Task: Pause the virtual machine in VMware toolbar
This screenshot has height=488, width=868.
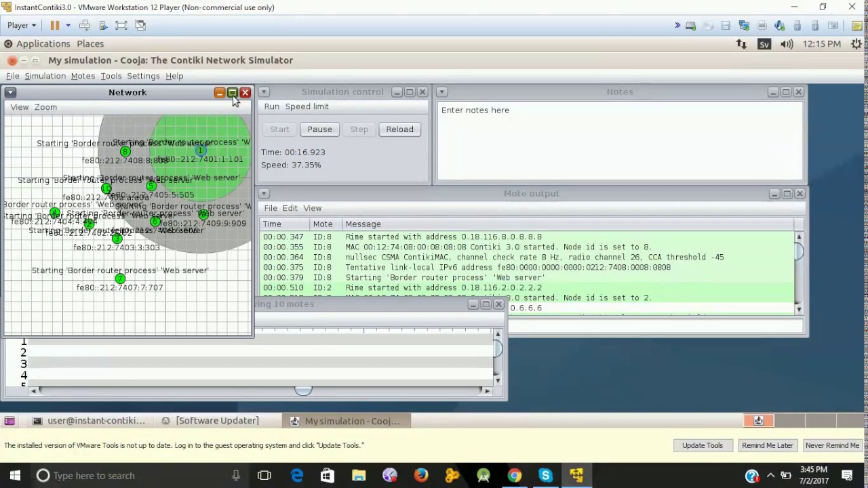Action: click(x=54, y=25)
